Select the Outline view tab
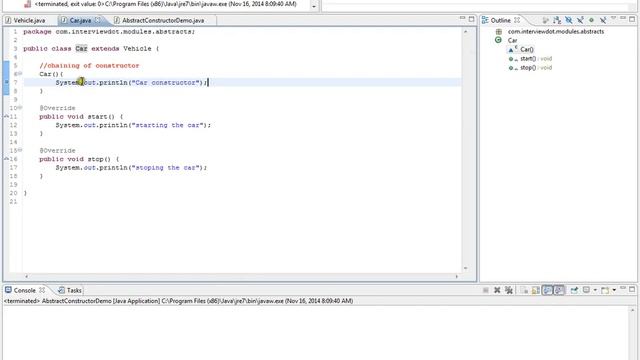The width and height of the screenshot is (640, 360). tap(500, 20)
